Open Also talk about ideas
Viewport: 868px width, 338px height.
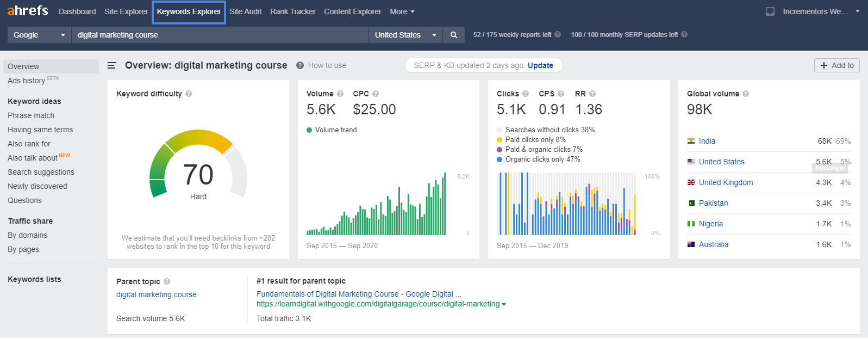[x=33, y=158]
